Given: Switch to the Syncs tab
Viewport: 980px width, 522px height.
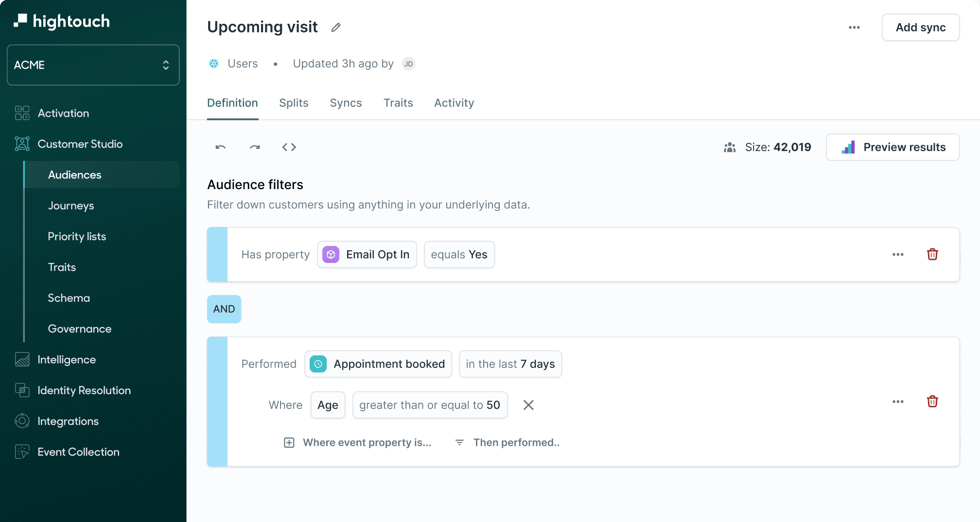Looking at the screenshot, I should pos(346,103).
